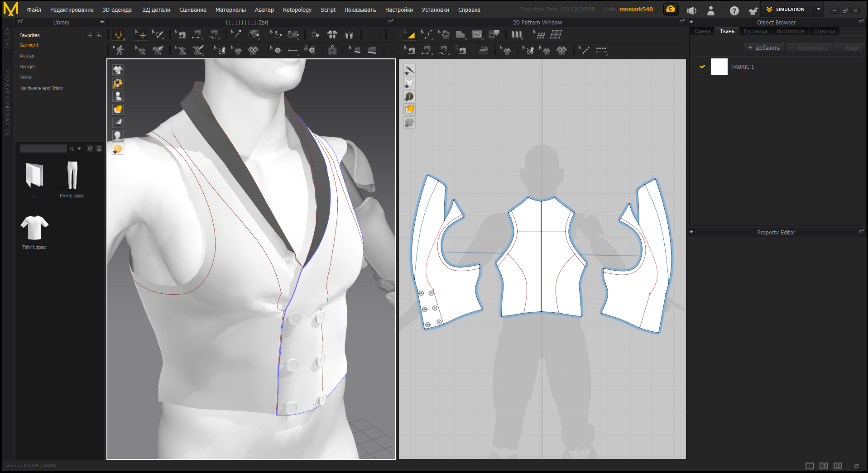Select the Free Sewing tool in 3D toolbar
Viewport: 868px width, 473px height.
tap(214, 35)
